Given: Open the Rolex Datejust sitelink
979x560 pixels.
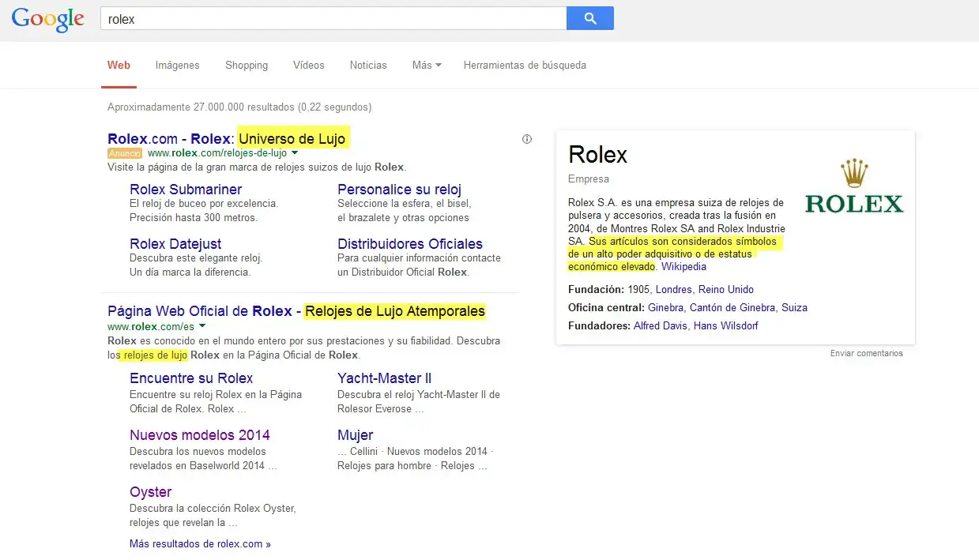Looking at the screenshot, I should (x=175, y=244).
